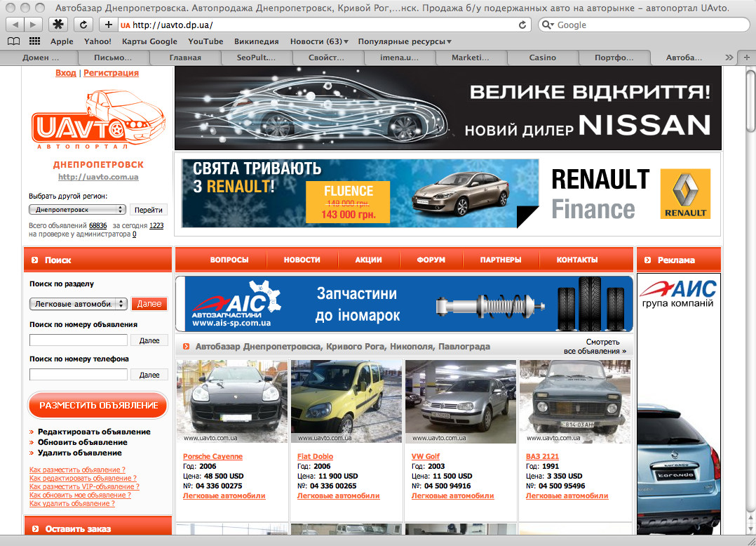The height and width of the screenshot is (546, 756).
Task: Click the UAvto car logo
Action: (98, 119)
